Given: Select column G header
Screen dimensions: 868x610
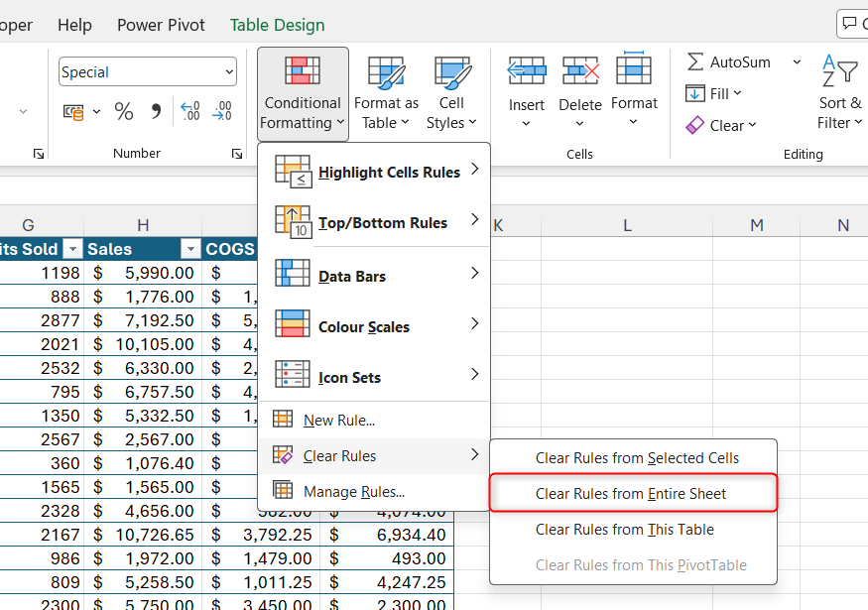Looking at the screenshot, I should 28,225.
